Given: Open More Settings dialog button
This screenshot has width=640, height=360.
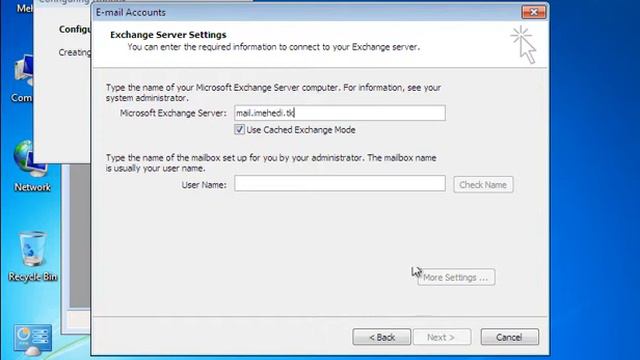Looking at the screenshot, I should coord(456,277).
